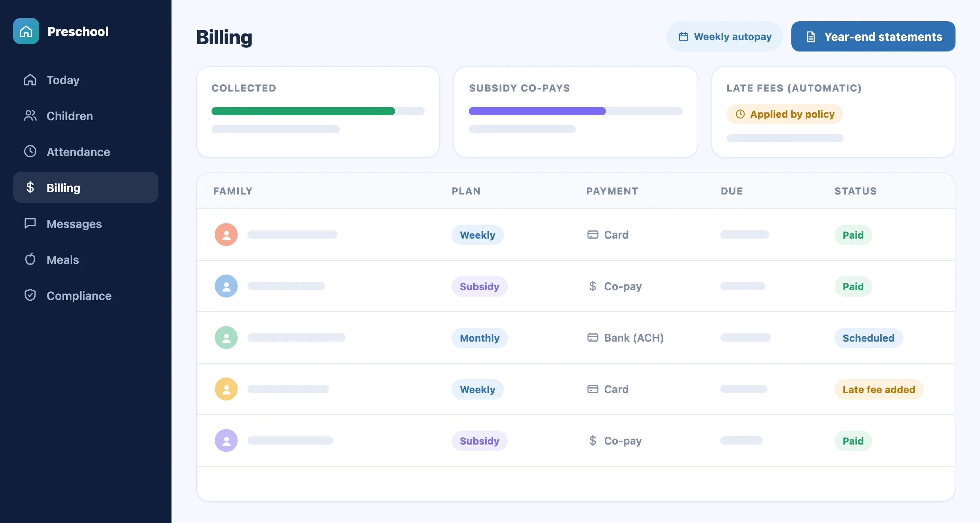Open the Today sidebar item
The width and height of the screenshot is (980, 523).
tap(86, 80)
